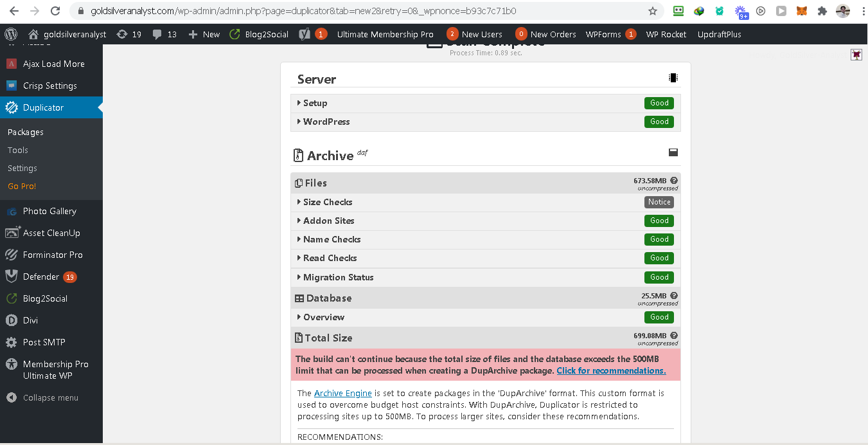Expand the WordPress server check

(486, 122)
